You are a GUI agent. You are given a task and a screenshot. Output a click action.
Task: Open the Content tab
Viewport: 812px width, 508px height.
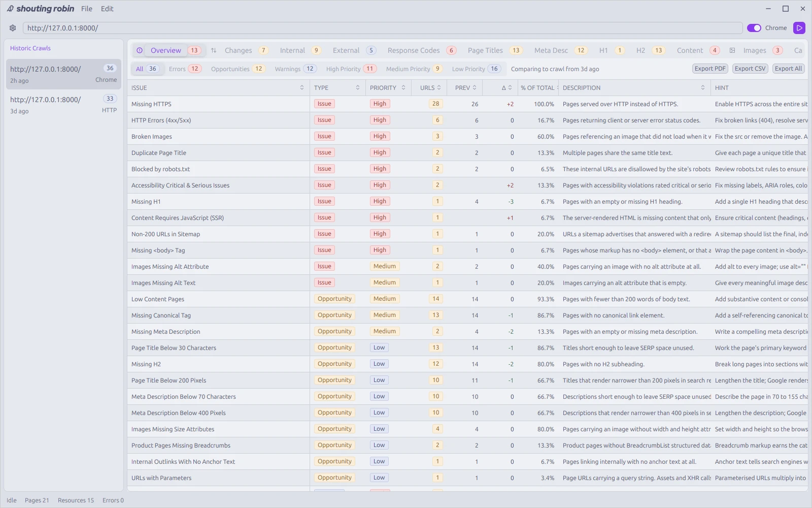pyautogui.click(x=698, y=50)
